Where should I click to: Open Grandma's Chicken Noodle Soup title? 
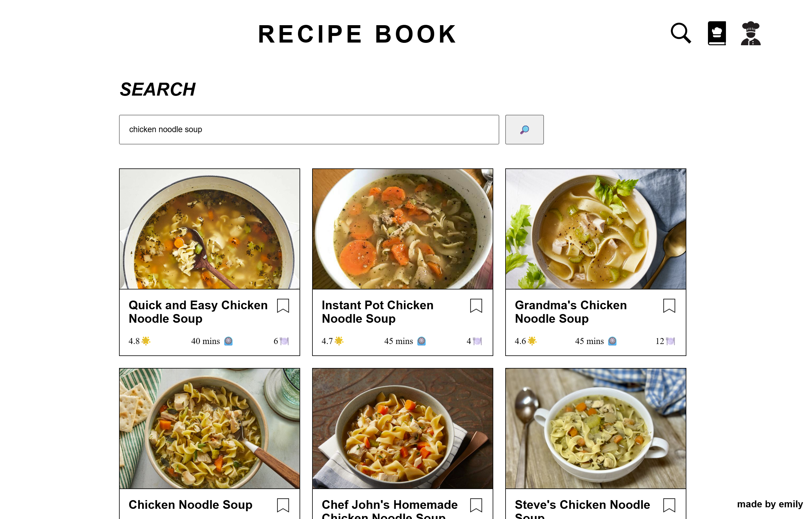(x=571, y=312)
